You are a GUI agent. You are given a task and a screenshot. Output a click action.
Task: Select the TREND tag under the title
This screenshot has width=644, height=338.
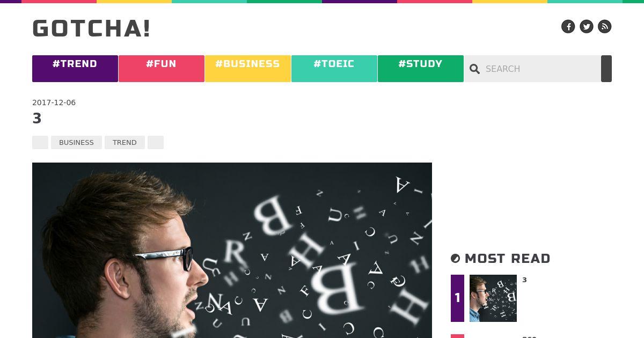(x=125, y=142)
